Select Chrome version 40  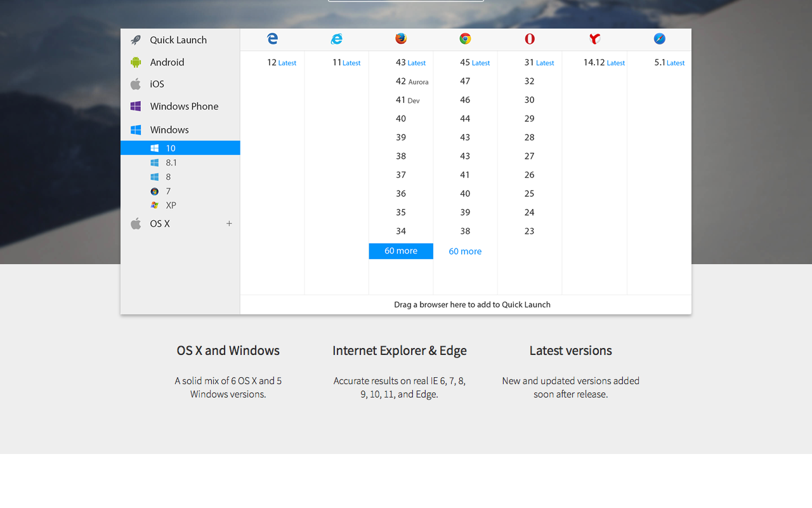tap(465, 194)
